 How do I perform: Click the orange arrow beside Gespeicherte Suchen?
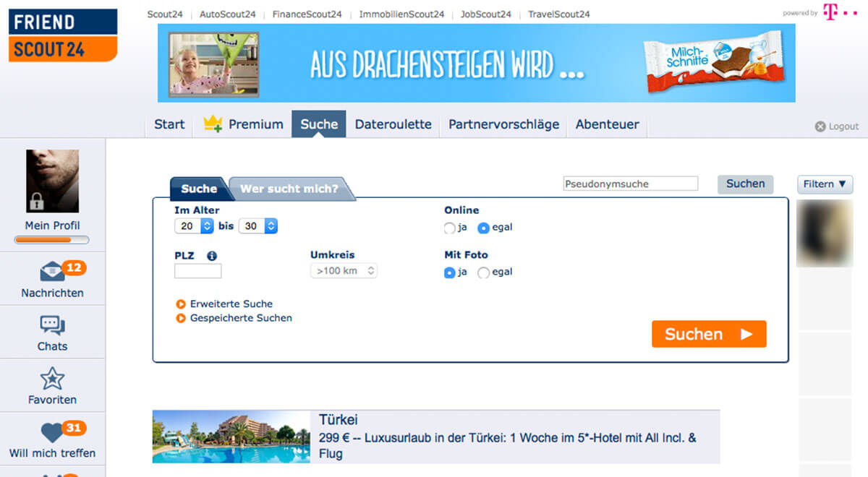181,318
